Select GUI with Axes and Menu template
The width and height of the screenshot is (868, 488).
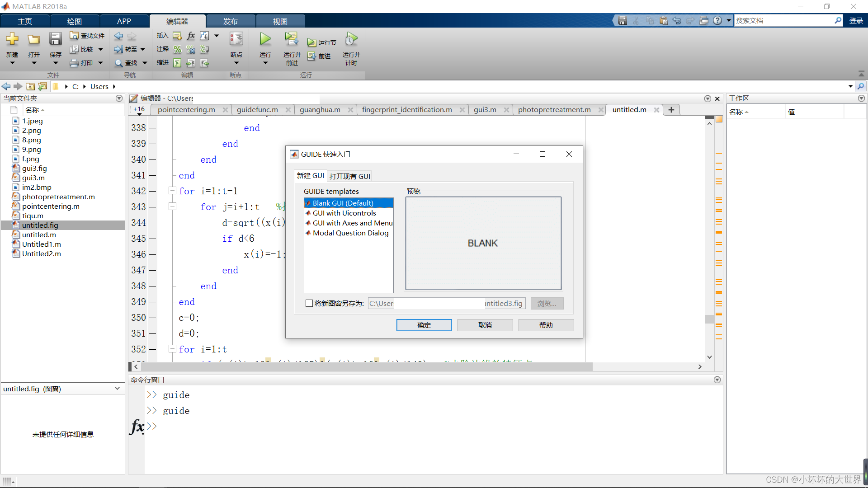pos(352,223)
